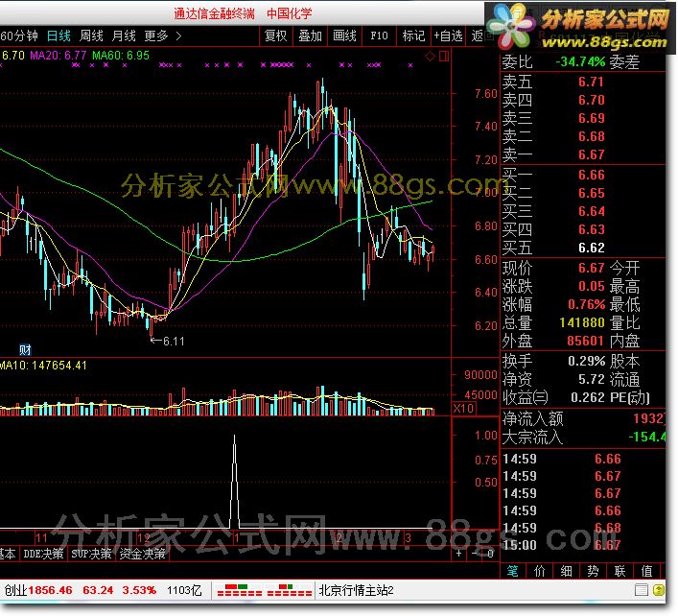Click 买五 price 6.62
The width and height of the screenshot is (678, 616).
591,248
